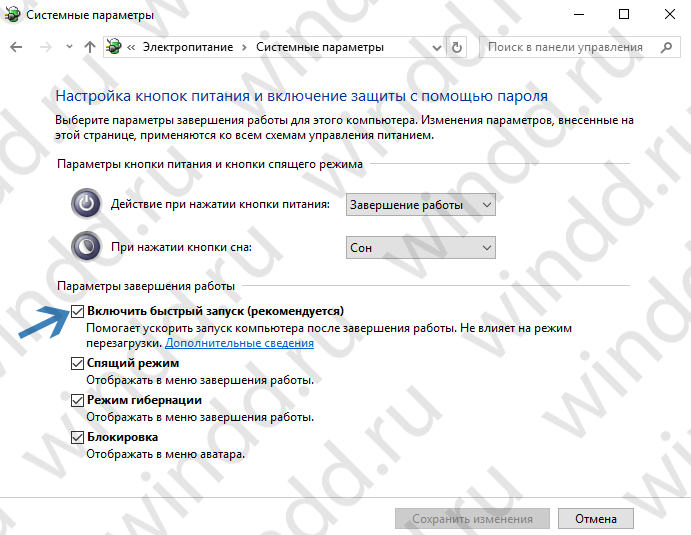Expand the breadcrumb overflow chevron
The image size is (691, 535).
tap(131, 47)
